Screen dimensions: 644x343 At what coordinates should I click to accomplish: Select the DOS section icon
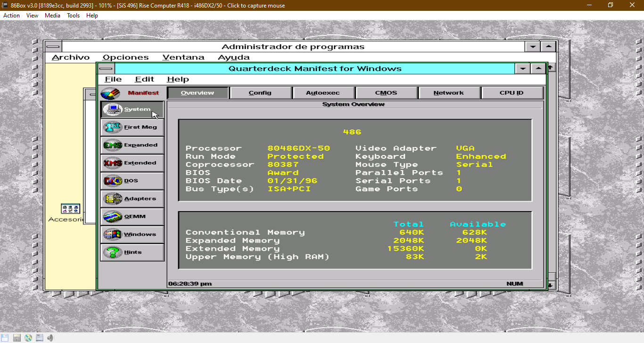click(132, 180)
